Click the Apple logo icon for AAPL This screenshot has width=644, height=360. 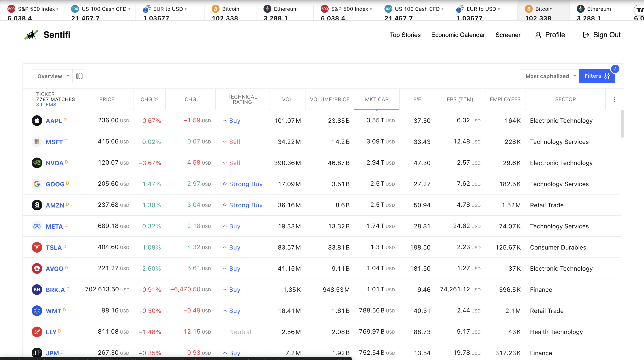(x=37, y=121)
